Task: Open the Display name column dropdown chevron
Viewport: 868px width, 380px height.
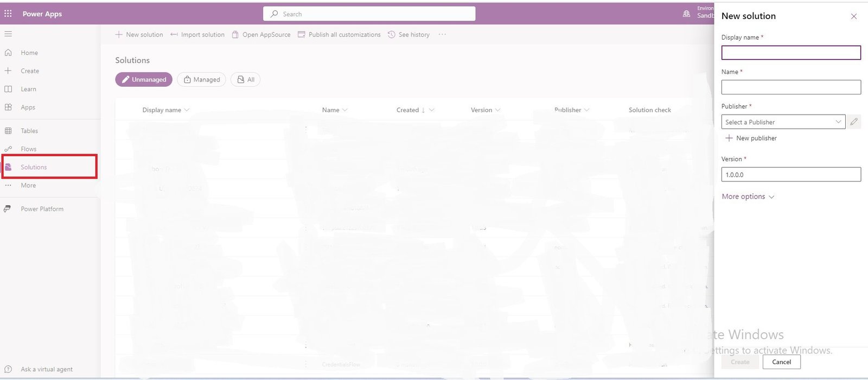Action: click(x=187, y=110)
